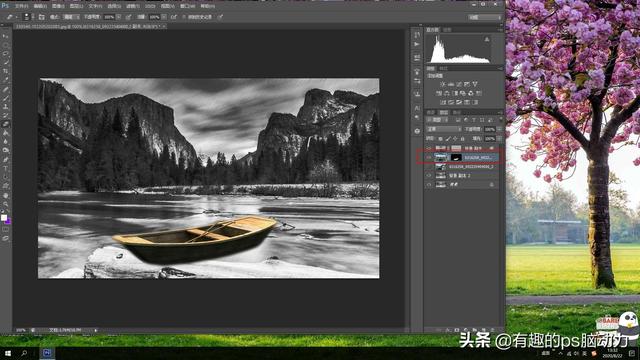Toggle airbrush mode in options bar
Screen dimensions: 640x360
pyautogui.click(x=174, y=17)
